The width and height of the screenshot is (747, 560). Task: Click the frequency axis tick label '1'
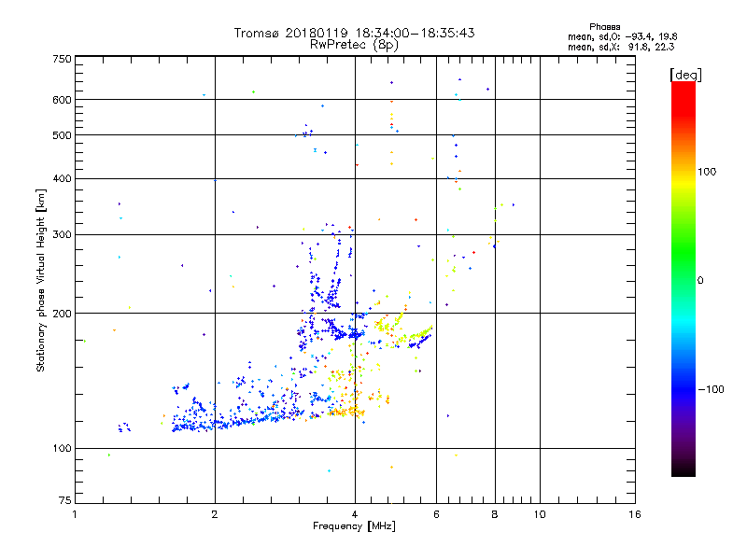pos(75,514)
